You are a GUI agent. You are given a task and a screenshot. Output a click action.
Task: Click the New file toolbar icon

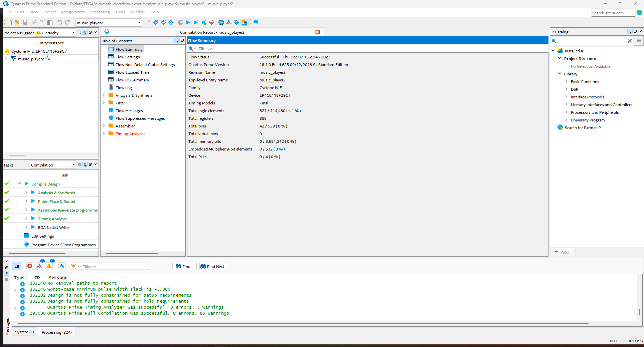10,22
